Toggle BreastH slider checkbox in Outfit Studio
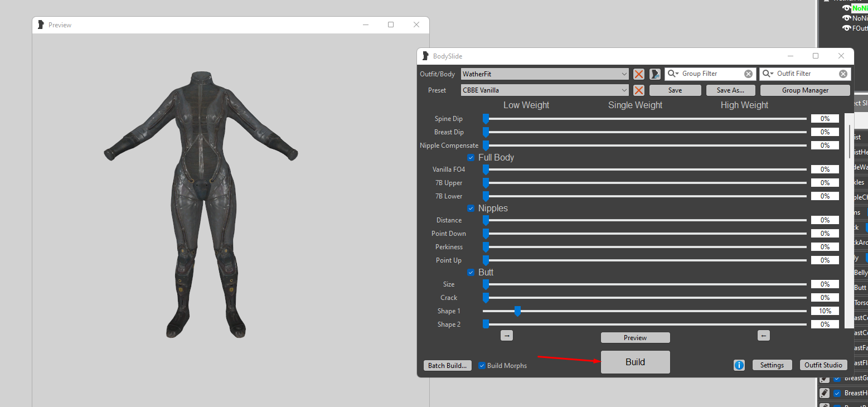 tap(837, 393)
